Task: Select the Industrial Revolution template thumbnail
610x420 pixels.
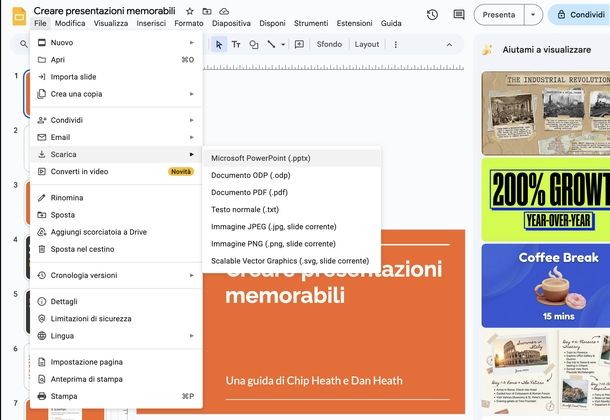Action: (545, 113)
